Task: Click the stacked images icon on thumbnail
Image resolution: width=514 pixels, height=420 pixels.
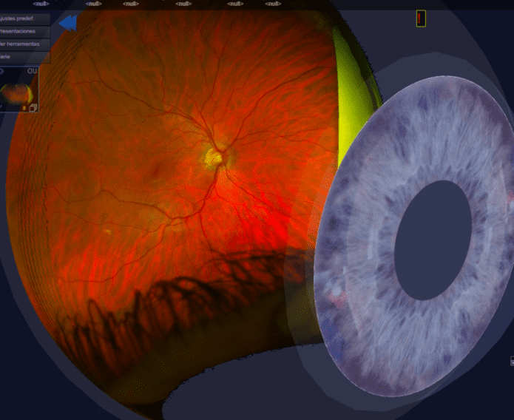Action: point(34,107)
